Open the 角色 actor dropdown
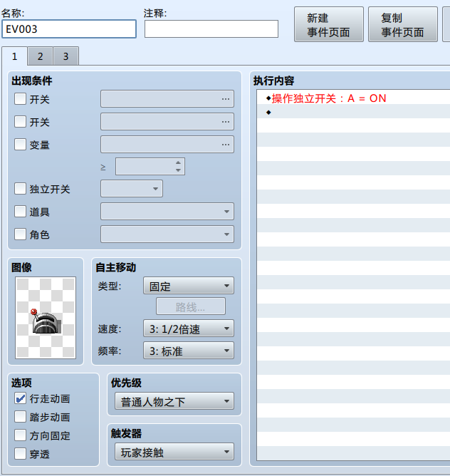The image size is (450, 476). (167, 234)
